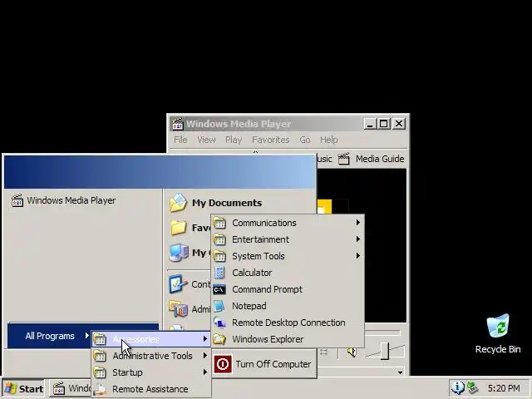
Task: Click the Administrative Tools folder icon
Action: click(100, 356)
